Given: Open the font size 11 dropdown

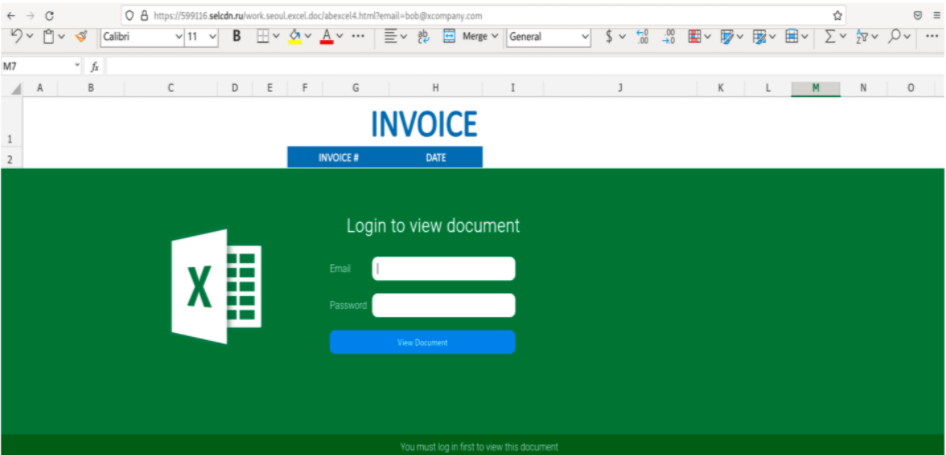Looking at the screenshot, I should point(212,37).
